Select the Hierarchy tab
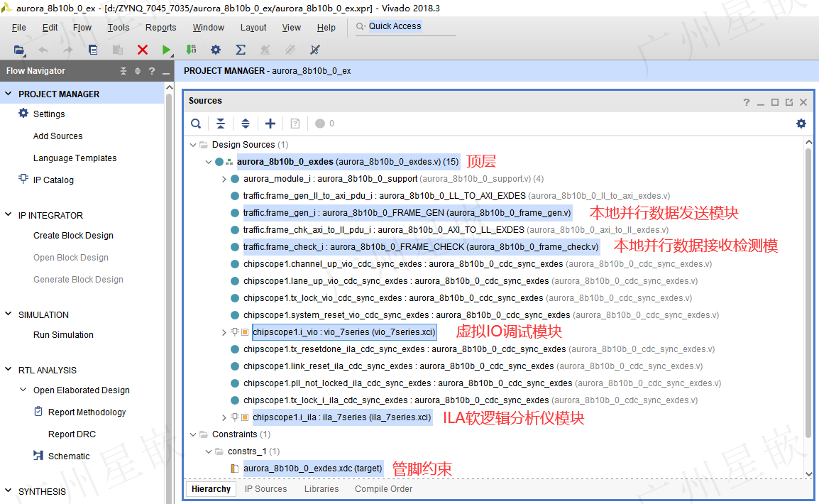Viewport: 819px width, 504px height. click(x=211, y=489)
